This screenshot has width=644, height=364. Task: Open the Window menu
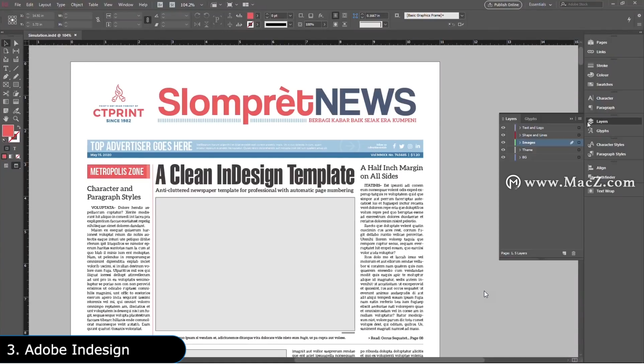[126, 5]
